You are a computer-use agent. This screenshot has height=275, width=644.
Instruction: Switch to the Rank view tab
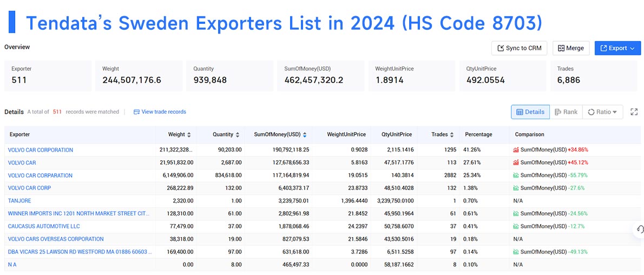tap(566, 112)
